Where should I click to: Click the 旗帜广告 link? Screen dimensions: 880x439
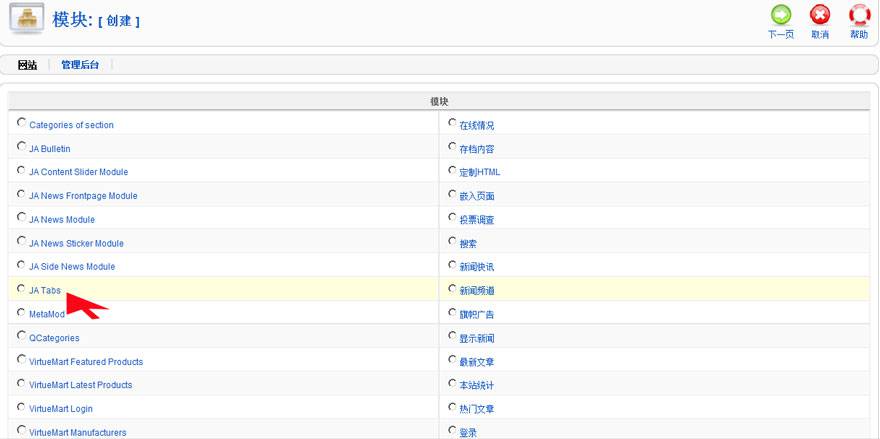tap(477, 315)
